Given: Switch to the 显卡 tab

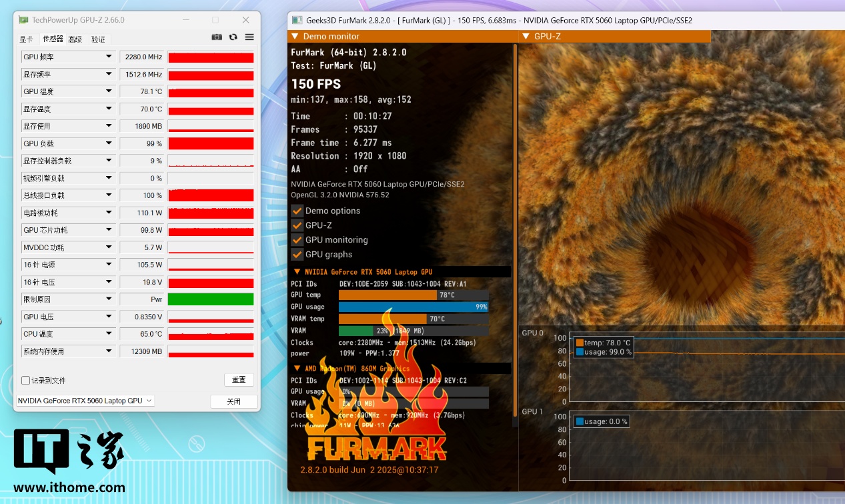Looking at the screenshot, I should (26, 39).
